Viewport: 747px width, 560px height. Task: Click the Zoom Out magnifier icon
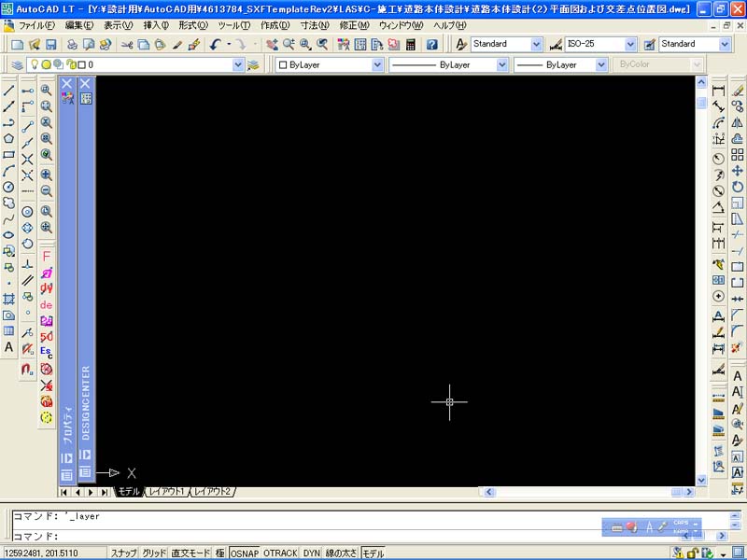[46, 190]
